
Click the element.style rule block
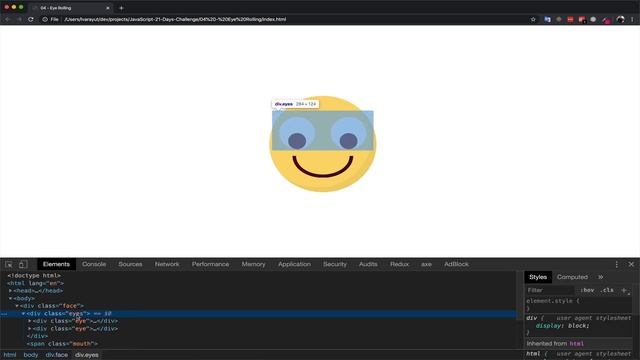[x=578, y=304]
